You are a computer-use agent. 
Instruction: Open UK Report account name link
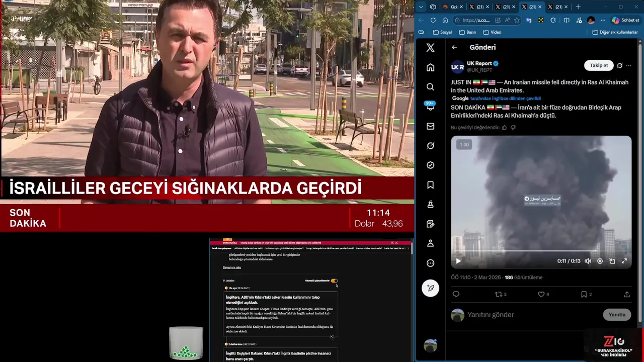point(479,63)
